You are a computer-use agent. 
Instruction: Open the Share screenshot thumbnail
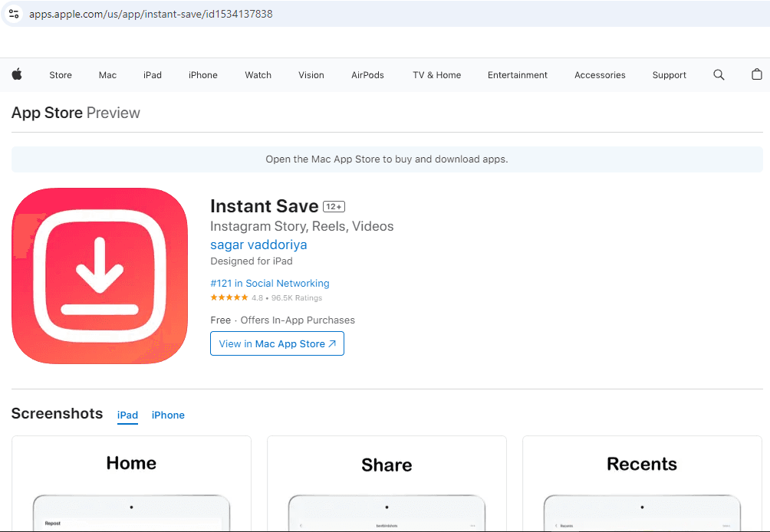tap(387, 484)
